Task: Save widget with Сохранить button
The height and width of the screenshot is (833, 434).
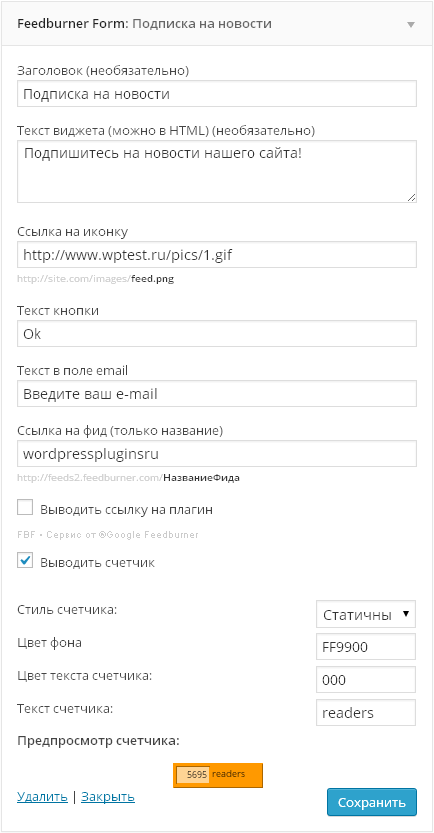Action: coord(372,802)
